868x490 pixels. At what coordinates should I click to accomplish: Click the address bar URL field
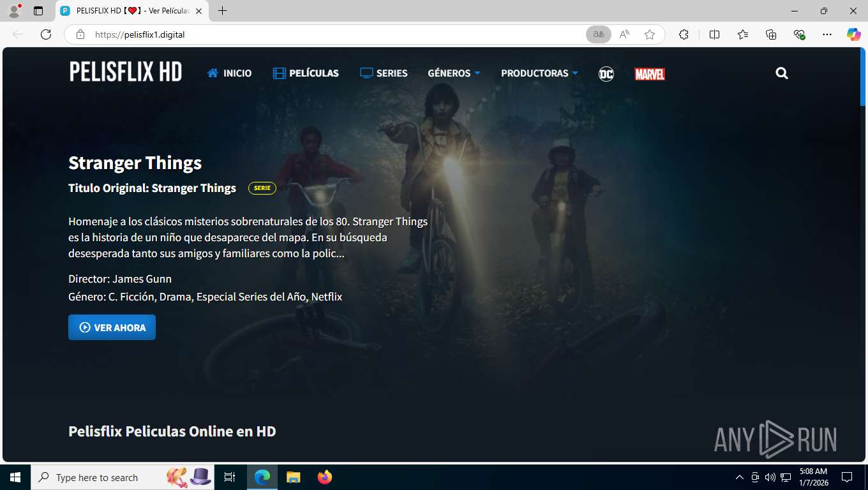pyautogui.click(x=332, y=34)
